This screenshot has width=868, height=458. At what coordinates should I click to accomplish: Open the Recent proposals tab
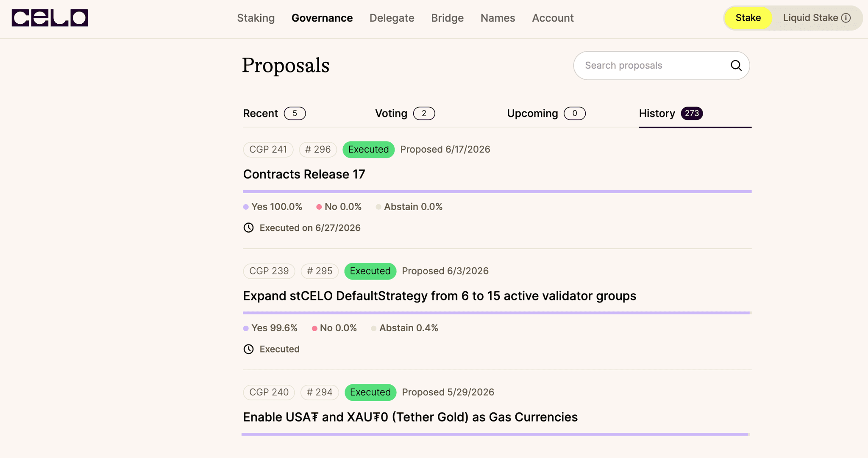[x=274, y=114]
